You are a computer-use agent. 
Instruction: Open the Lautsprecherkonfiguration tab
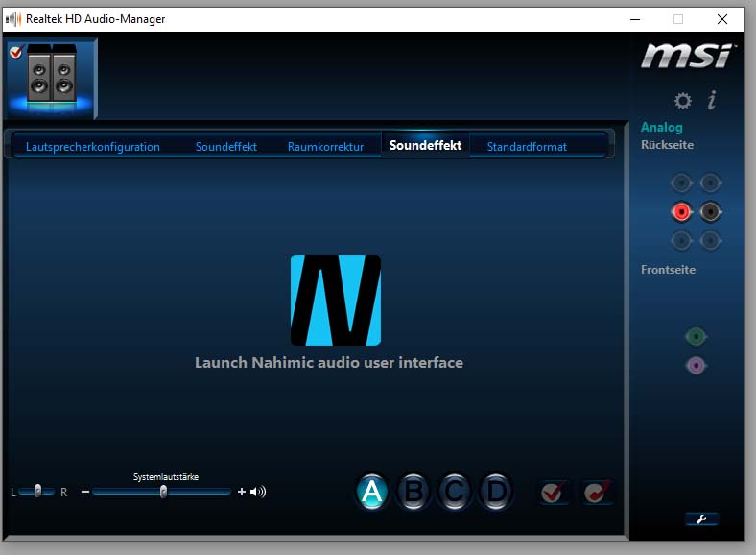point(92,147)
